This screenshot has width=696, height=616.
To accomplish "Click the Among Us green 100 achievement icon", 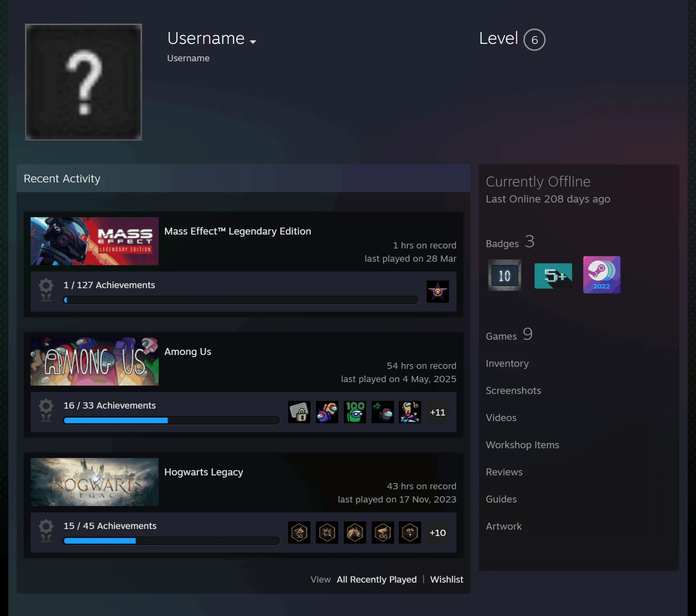I will 355,412.
